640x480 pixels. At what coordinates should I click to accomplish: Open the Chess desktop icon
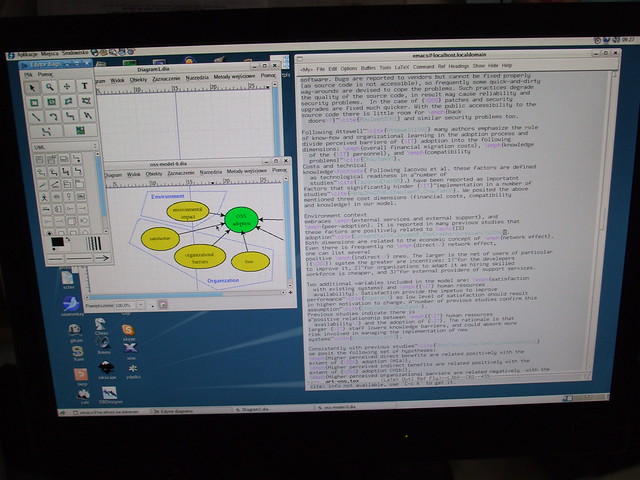click(x=101, y=327)
